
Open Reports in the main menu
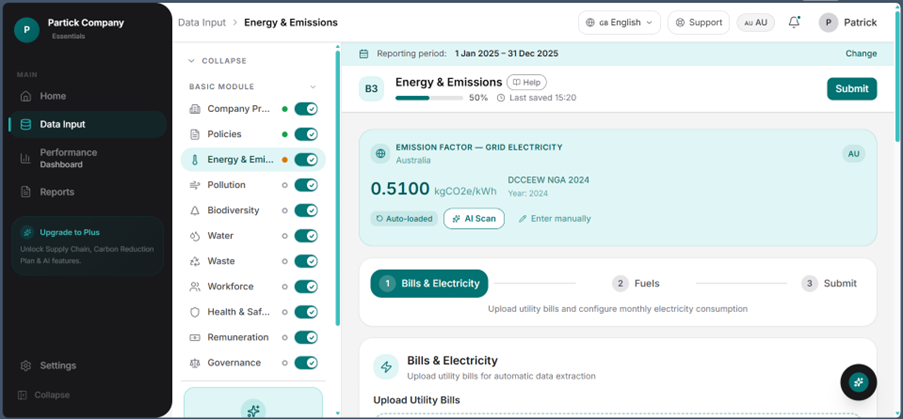tap(88, 192)
